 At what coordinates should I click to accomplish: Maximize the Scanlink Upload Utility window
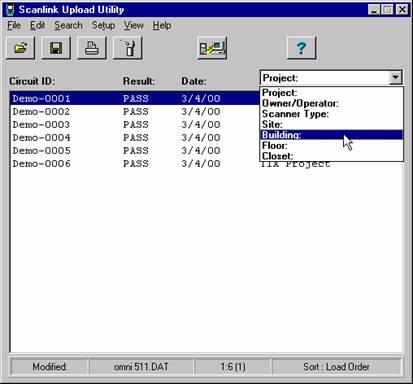387,10
